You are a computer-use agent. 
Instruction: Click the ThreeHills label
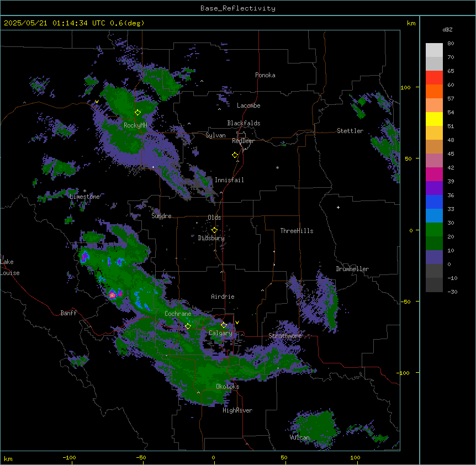coord(297,231)
